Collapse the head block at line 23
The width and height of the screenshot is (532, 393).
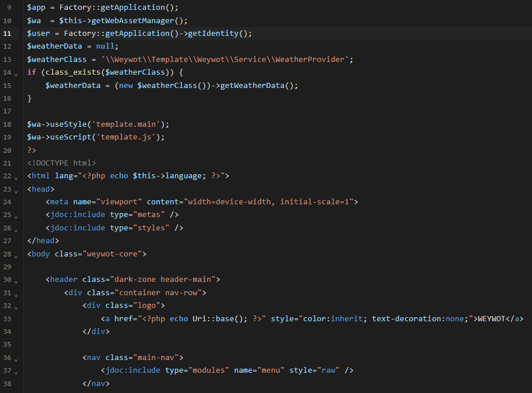tap(16, 189)
